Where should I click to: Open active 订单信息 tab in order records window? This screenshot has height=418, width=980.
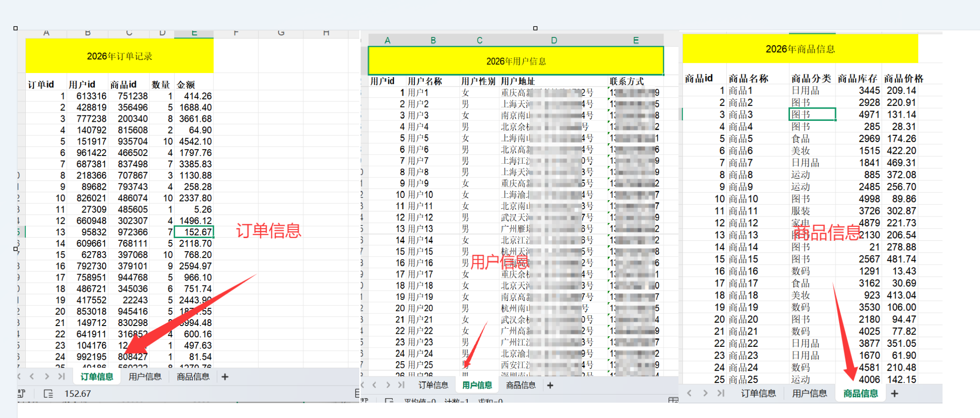(x=97, y=377)
